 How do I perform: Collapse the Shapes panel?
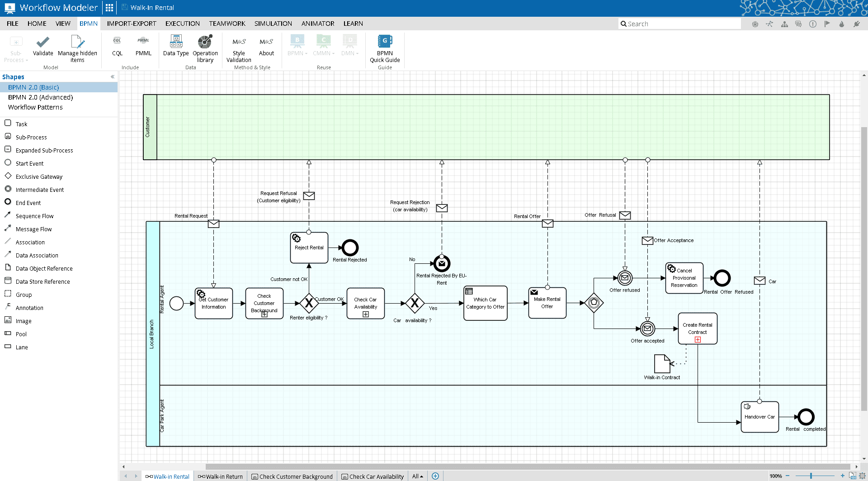click(x=113, y=77)
